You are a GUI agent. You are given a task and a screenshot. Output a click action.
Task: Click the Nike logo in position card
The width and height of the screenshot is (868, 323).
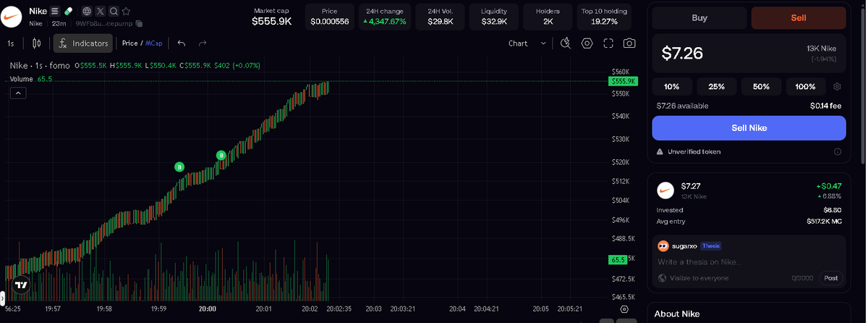665,190
